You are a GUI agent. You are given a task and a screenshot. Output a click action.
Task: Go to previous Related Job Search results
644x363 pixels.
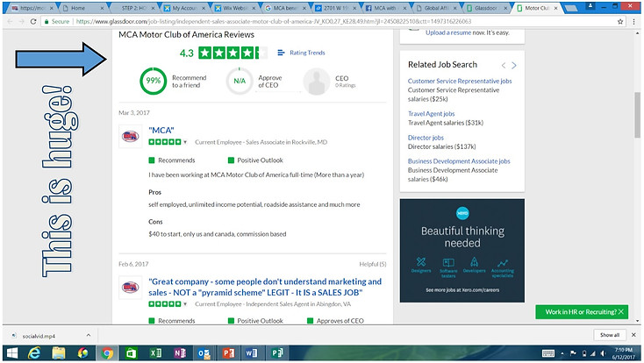[x=504, y=65]
